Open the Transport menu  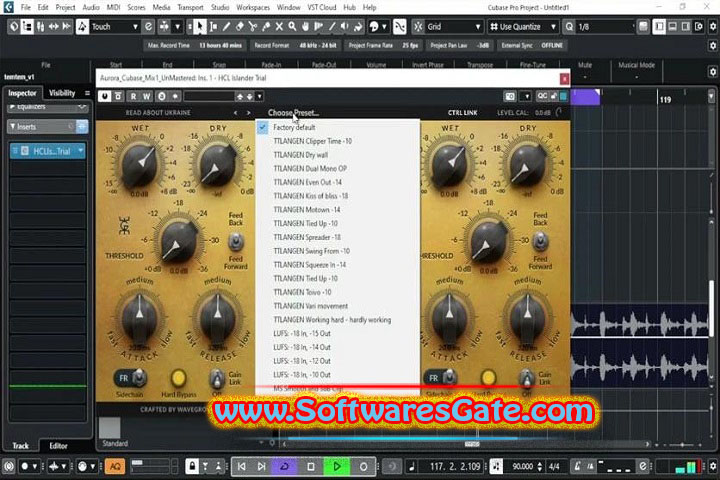pos(190,7)
